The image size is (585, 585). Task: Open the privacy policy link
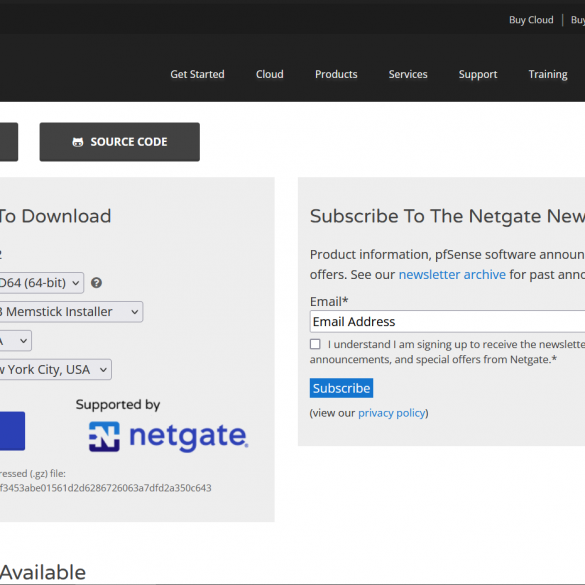pos(392,413)
